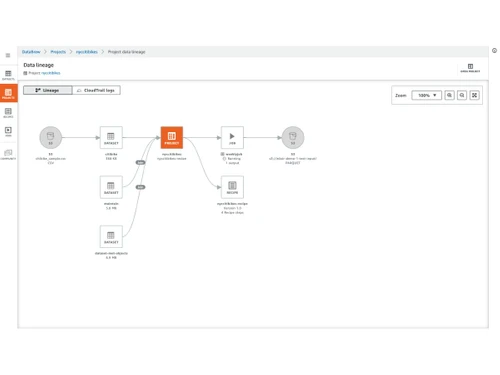Open project name breadcrumb link
The height and width of the screenshot is (375, 500).
[87, 52]
